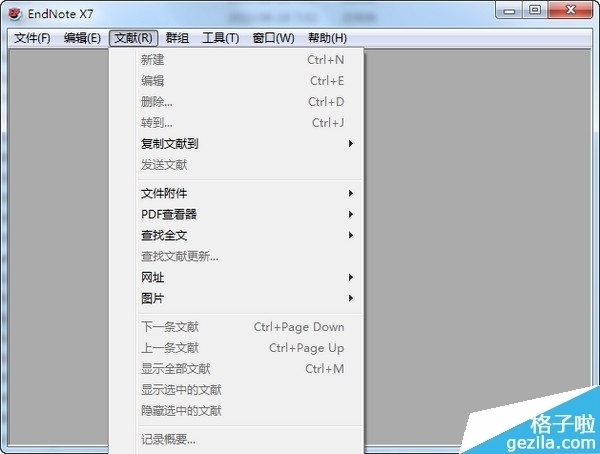This screenshot has height=454, width=600.
Task: Click the EndNote X7 application icon
Action: [x=15, y=14]
